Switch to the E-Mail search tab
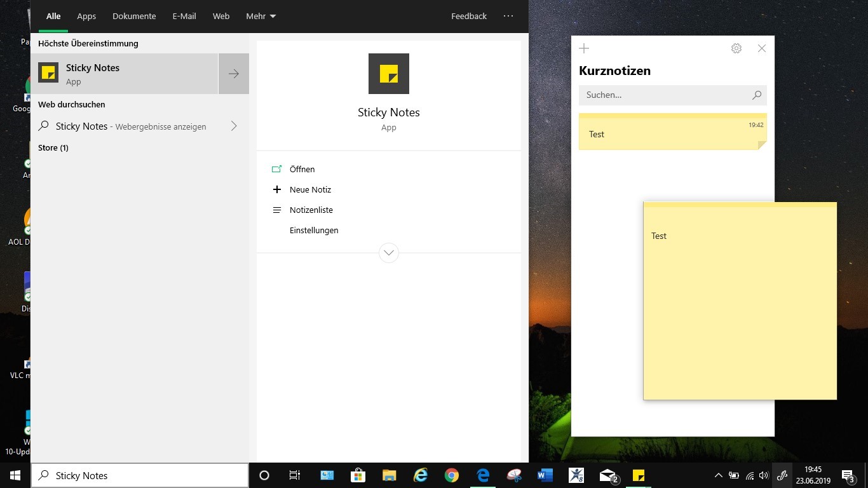This screenshot has height=488, width=868. [x=184, y=16]
